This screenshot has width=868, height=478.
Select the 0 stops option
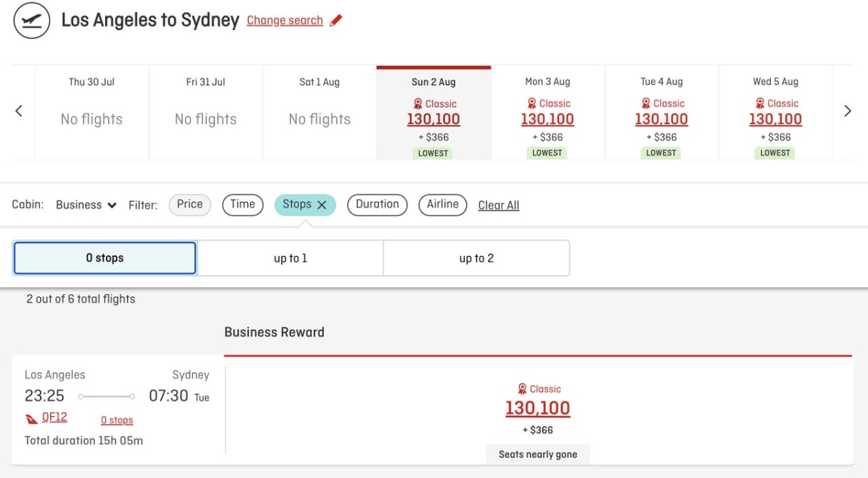click(104, 256)
